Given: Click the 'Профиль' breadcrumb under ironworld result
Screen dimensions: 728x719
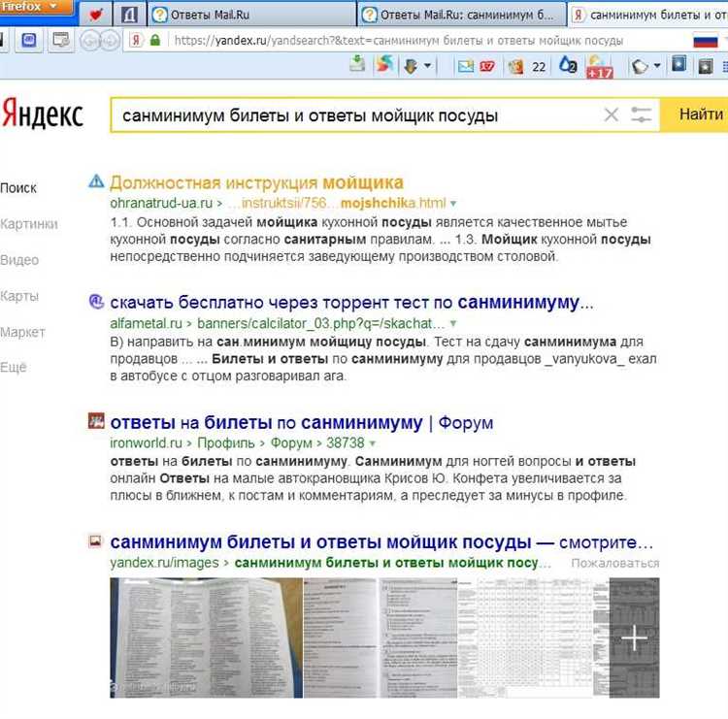Looking at the screenshot, I should [x=226, y=442].
